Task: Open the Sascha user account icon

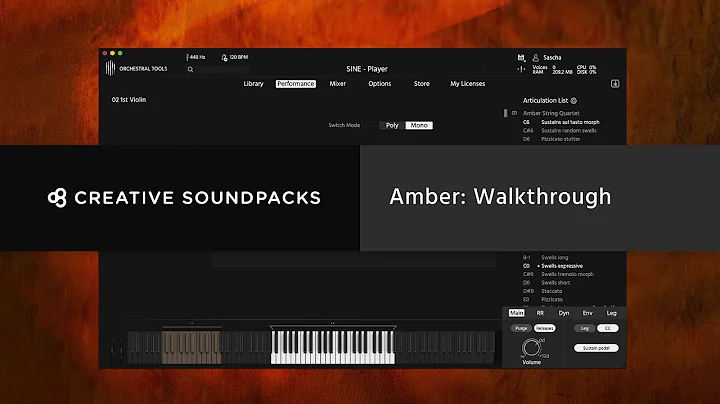Action: [x=535, y=57]
